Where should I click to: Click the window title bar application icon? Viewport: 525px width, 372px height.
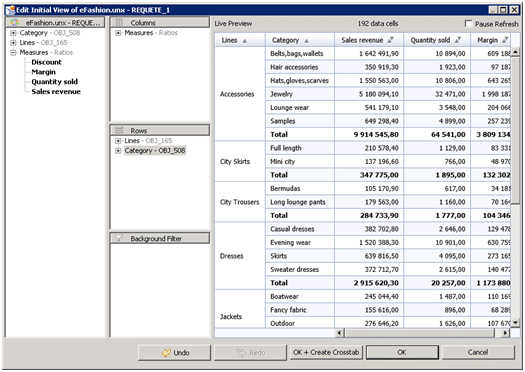(10, 10)
